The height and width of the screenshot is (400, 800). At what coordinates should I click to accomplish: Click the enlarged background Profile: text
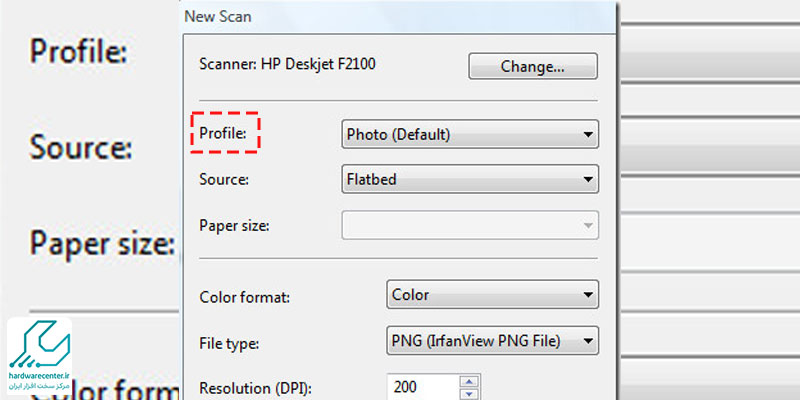pos(78,51)
